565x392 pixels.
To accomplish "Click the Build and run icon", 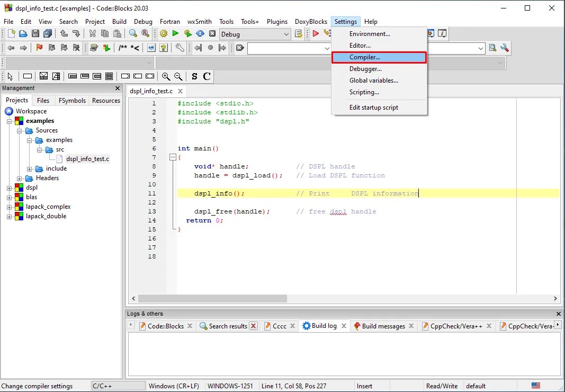I will coord(188,33).
